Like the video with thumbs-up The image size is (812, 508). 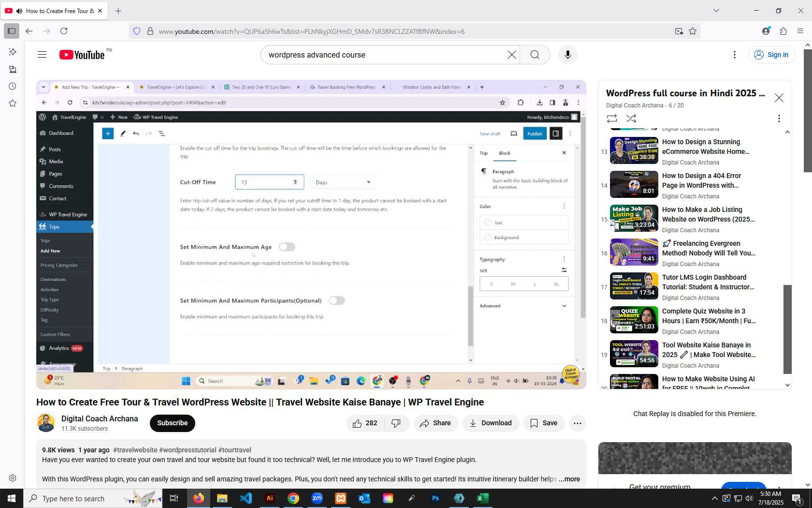coord(365,423)
